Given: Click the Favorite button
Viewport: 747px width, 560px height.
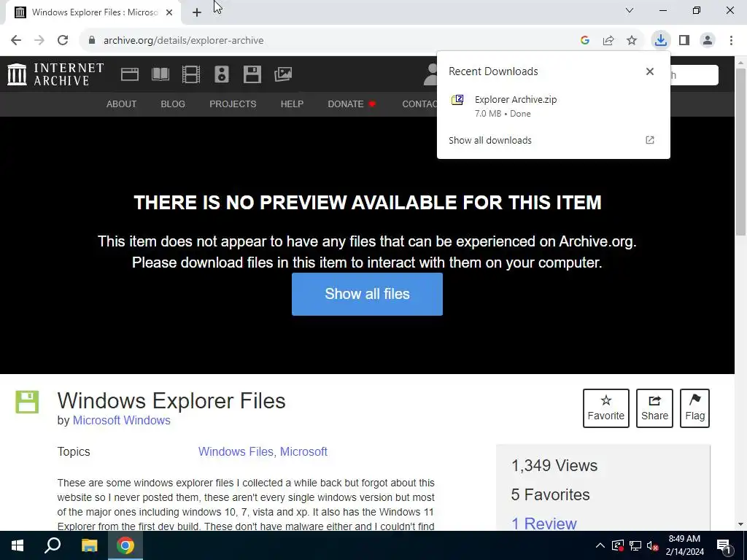Looking at the screenshot, I should [x=606, y=408].
